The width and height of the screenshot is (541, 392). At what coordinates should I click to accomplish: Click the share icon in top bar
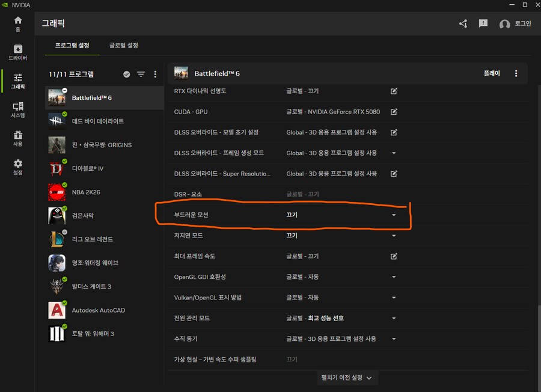pos(463,23)
